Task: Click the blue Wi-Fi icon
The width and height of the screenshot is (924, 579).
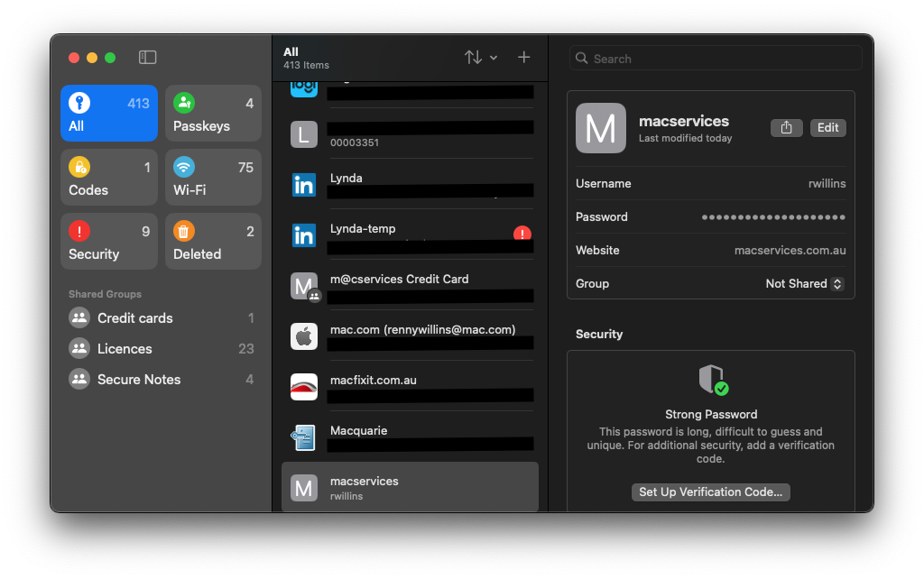Action: point(184,167)
